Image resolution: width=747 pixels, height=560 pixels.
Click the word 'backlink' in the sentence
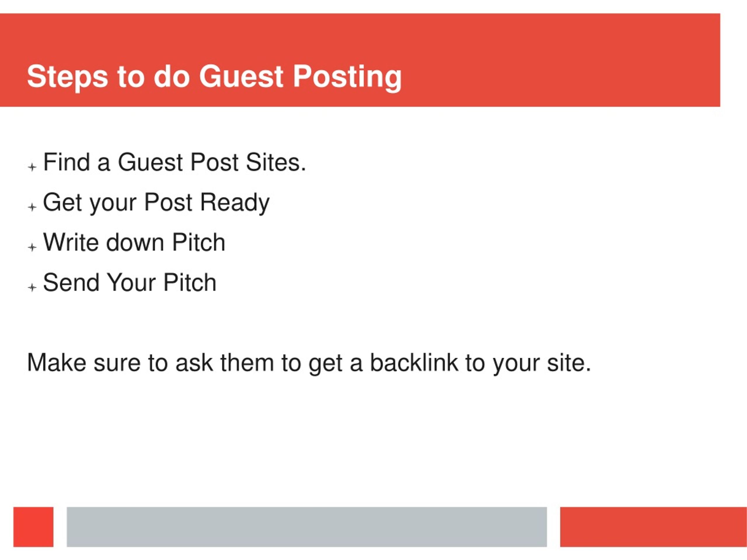[414, 363]
